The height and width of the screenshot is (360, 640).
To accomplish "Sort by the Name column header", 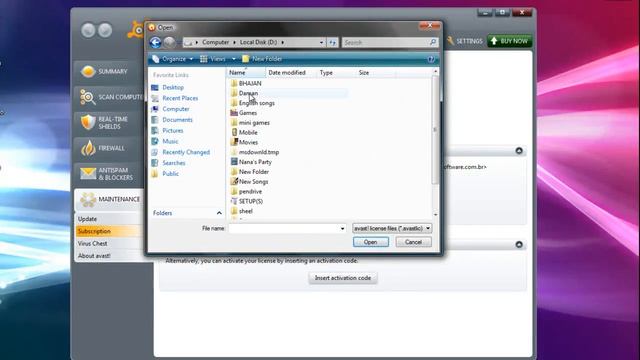I will 245,73.
